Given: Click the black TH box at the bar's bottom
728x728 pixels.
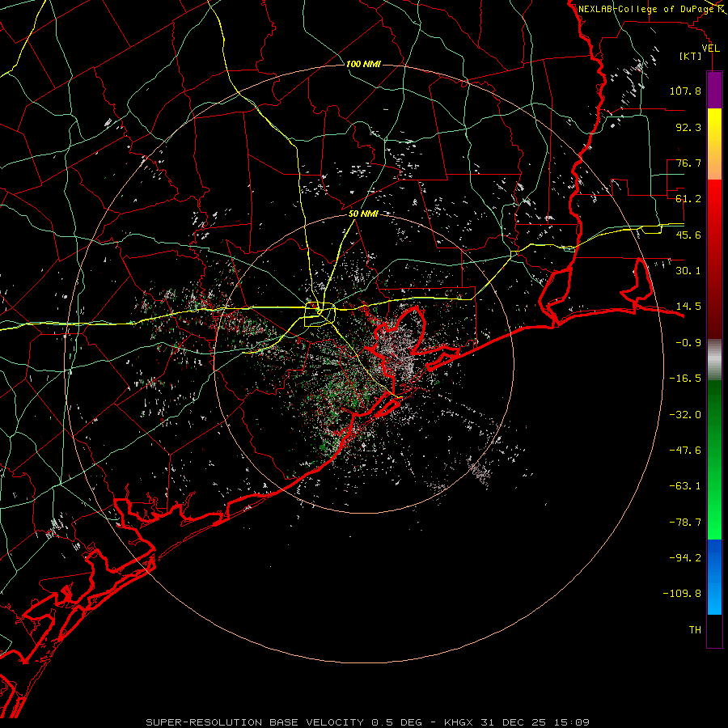Looking at the screenshot, I should pyautogui.click(x=714, y=631).
